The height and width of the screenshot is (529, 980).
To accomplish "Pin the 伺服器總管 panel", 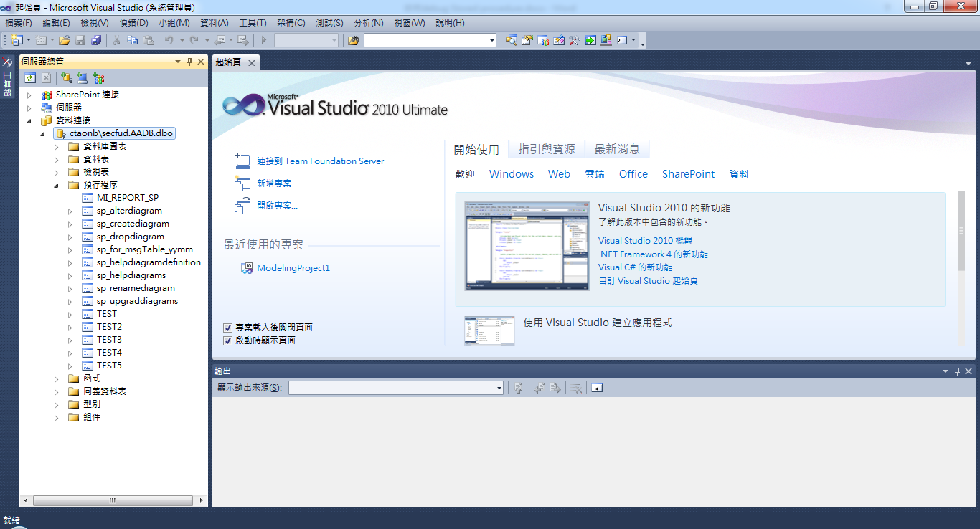I will tap(188, 61).
